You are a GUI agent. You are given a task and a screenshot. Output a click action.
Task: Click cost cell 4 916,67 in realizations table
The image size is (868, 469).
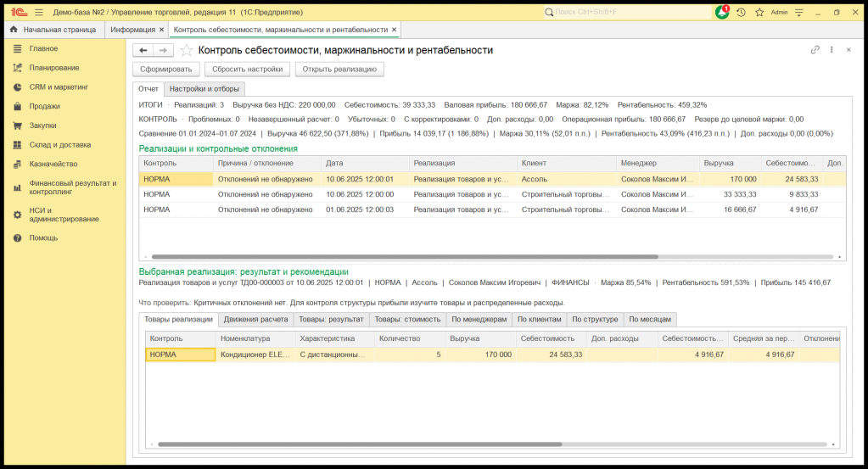tap(792, 209)
